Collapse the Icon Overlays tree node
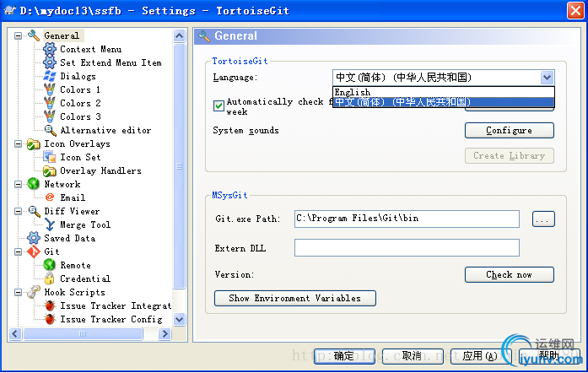This screenshot has width=588, height=373. [x=18, y=144]
